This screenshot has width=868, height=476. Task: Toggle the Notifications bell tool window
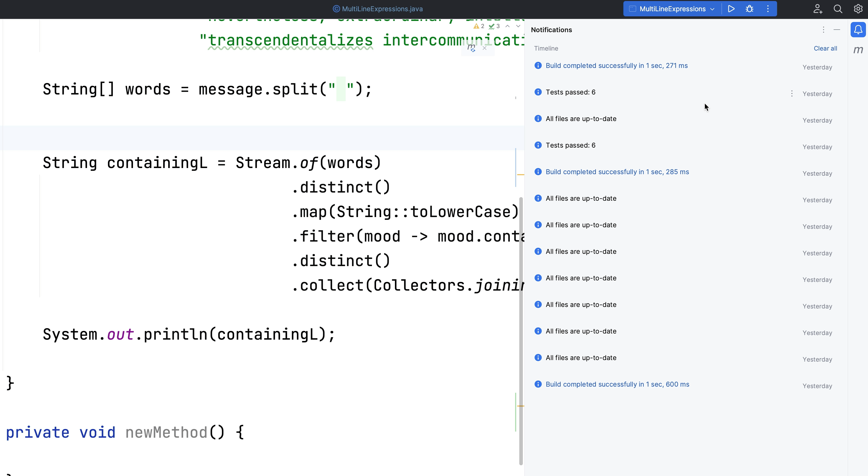point(858,30)
